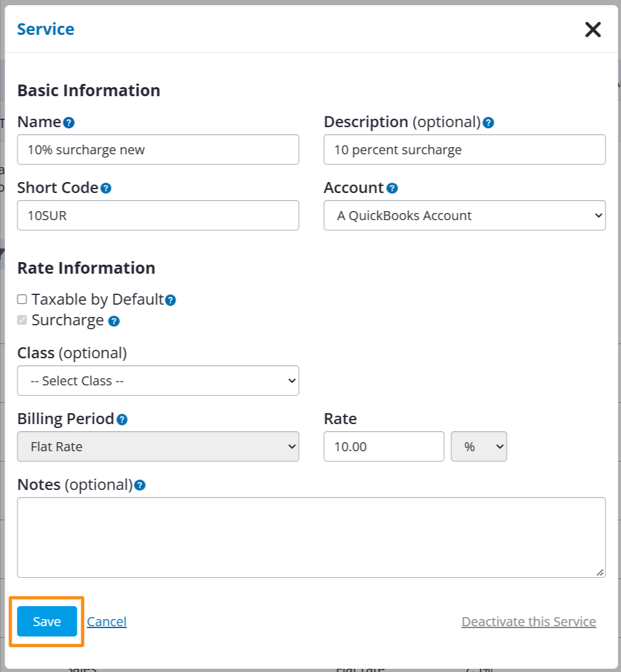
Task: Open the Account dropdown
Action: tap(465, 215)
